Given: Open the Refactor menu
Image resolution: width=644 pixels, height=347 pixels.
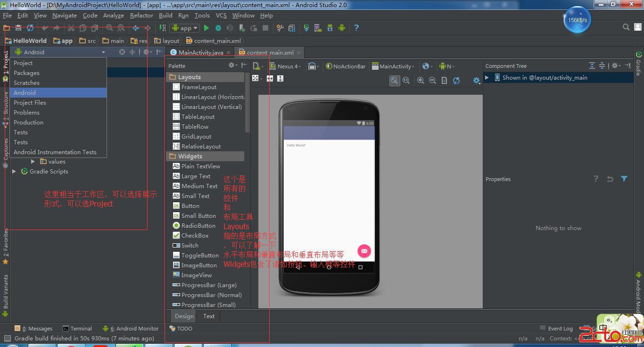Looking at the screenshot, I should 141,15.
